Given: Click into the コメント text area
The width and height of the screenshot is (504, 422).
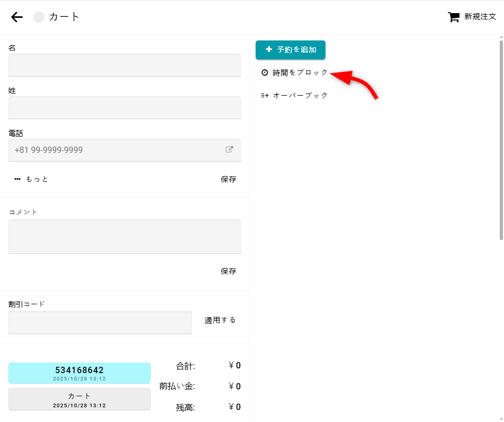Looking at the screenshot, I should pos(124,236).
